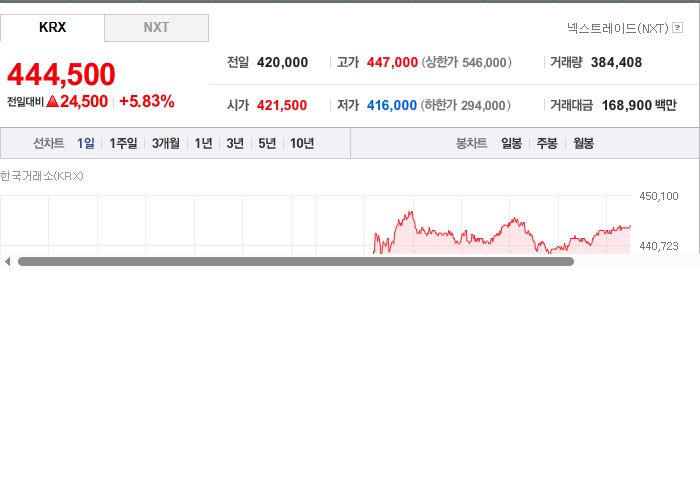Click the current price 444,500
The image size is (700, 490).
(x=61, y=74)
